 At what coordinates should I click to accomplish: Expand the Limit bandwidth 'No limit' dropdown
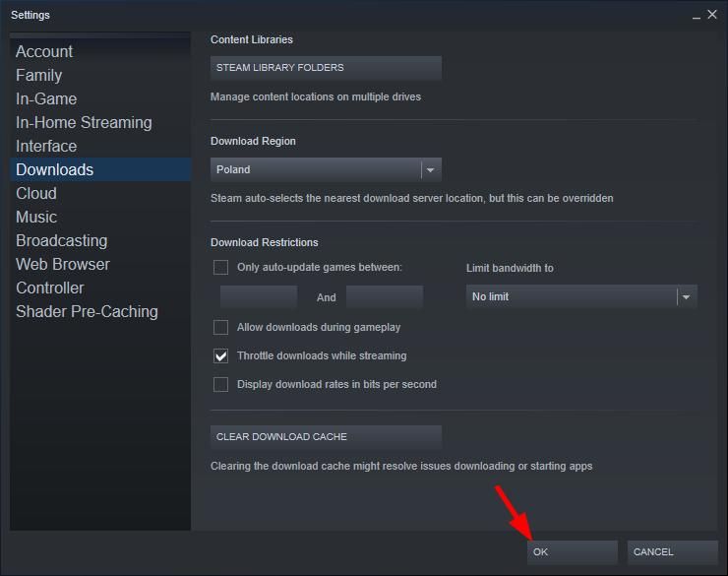[580, 296]
